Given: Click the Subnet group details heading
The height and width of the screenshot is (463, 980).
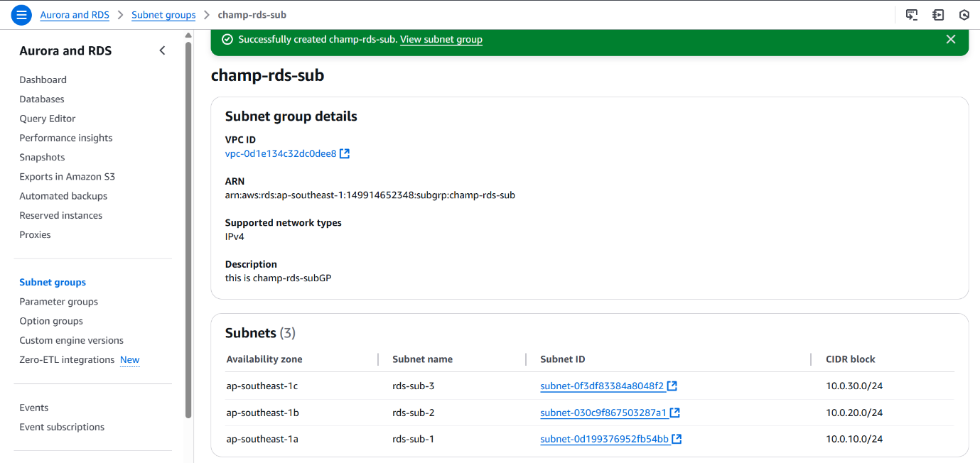Looking at the screenshot, I should [291, 116].
